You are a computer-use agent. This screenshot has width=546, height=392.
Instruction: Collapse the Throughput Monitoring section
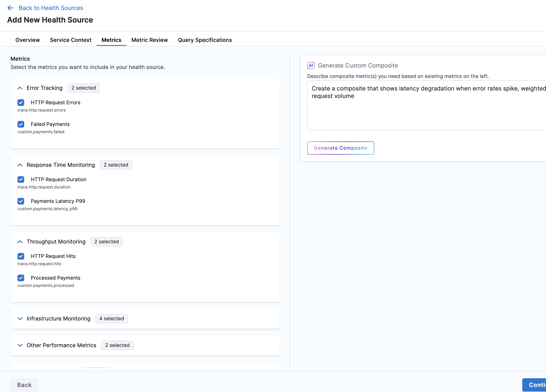(x=20, y=242)
